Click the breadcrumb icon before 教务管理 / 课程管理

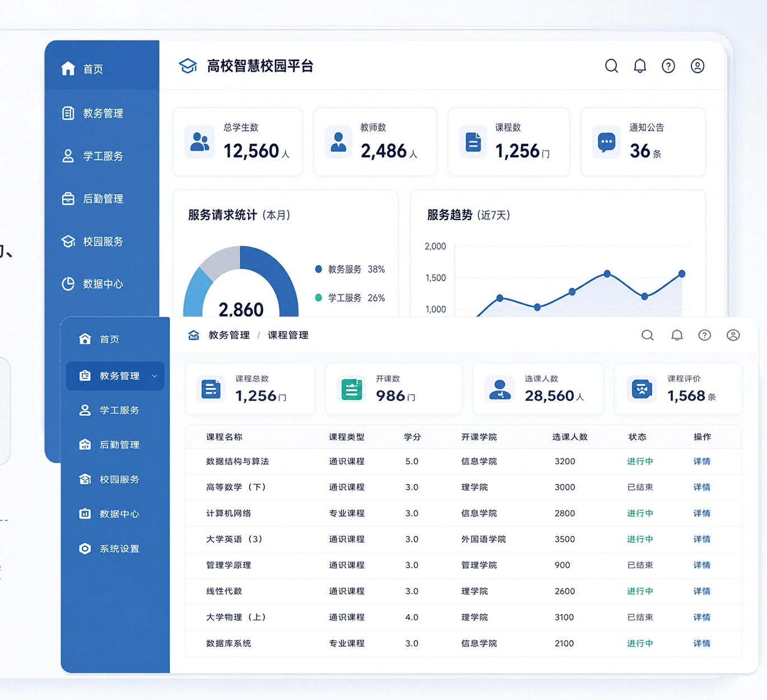click(x=194, y=335)
